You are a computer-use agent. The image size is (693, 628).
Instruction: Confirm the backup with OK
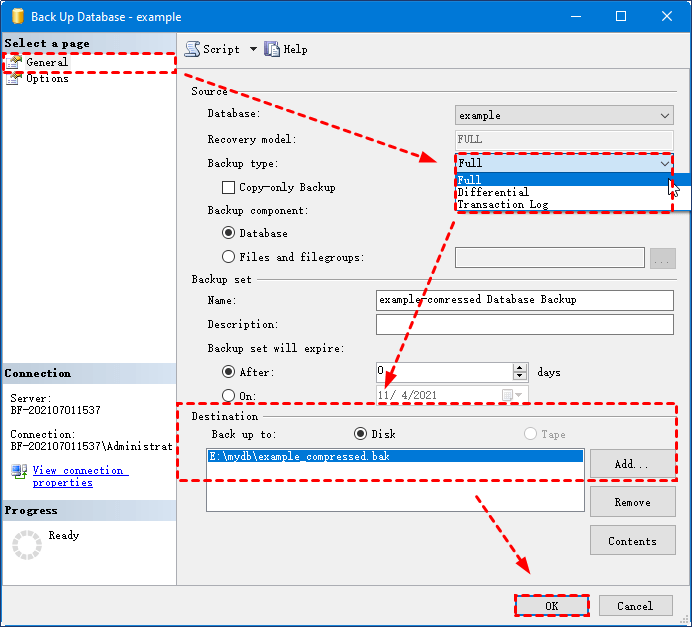coord(552,606)
